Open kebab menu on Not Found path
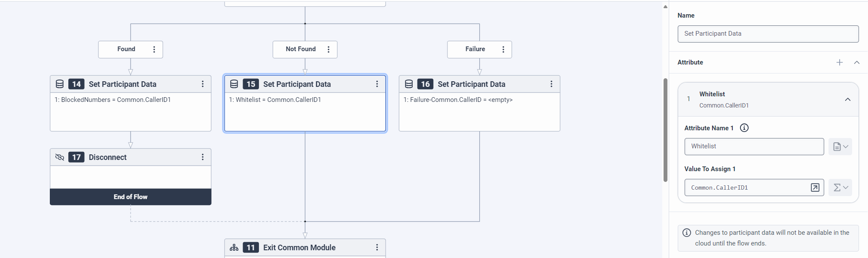The height and width of the screenshot is (258, 868). pos(329,49)
